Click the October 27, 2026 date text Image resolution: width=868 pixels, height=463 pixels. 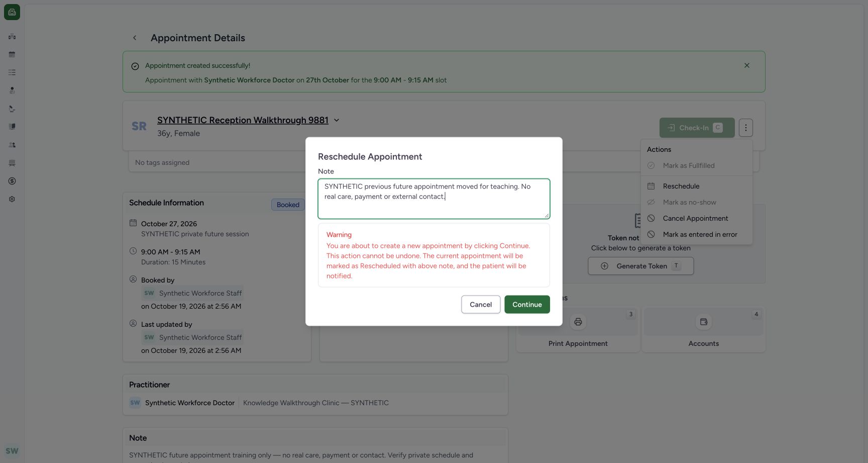click(169, 224)
